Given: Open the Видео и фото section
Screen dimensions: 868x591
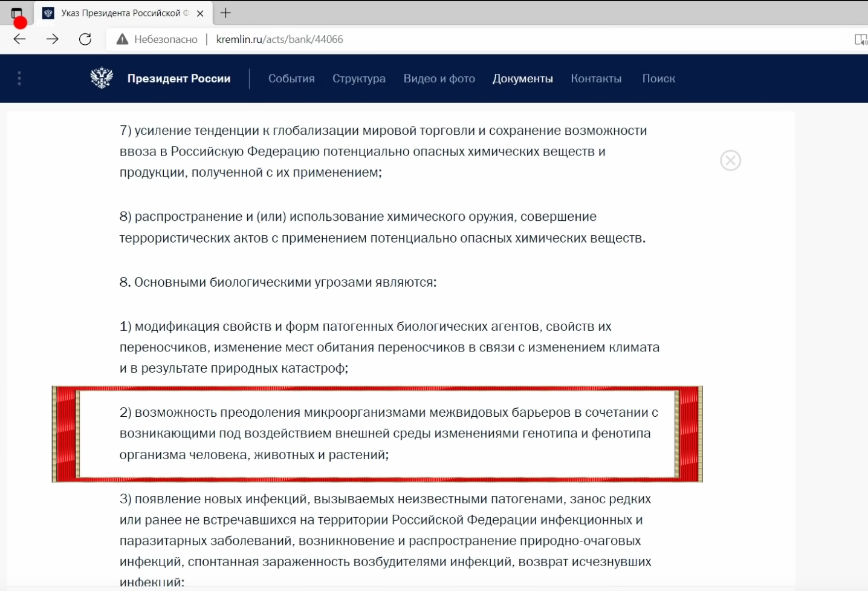Looking at the screenshot, I should (x=439, y=79).
